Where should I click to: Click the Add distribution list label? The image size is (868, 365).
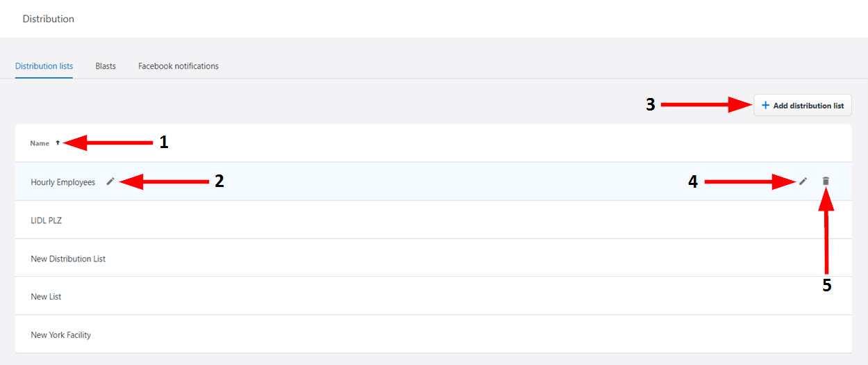(x=808, y=106)
